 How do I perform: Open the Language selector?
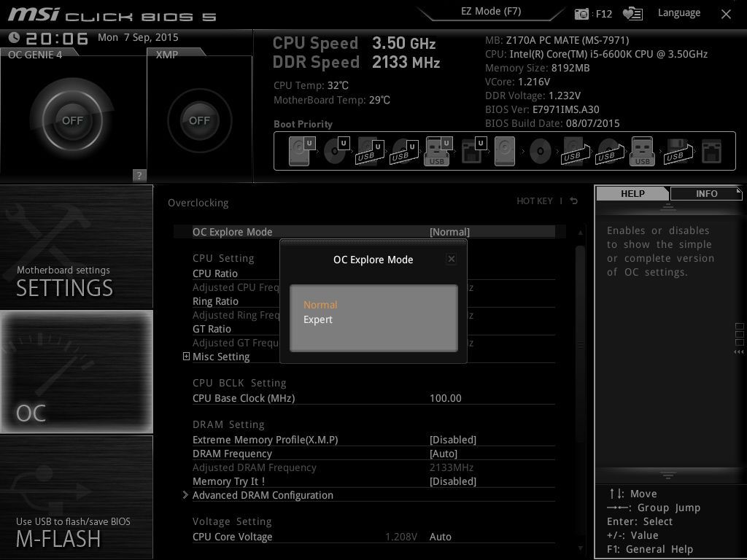point(679,13)
